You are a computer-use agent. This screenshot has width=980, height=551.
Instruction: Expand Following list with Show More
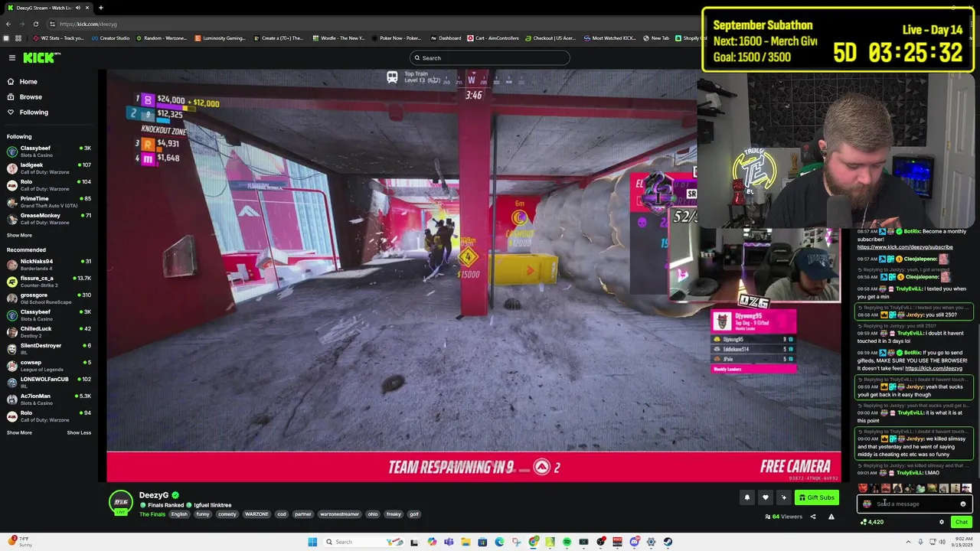click(x=19, y=236)
